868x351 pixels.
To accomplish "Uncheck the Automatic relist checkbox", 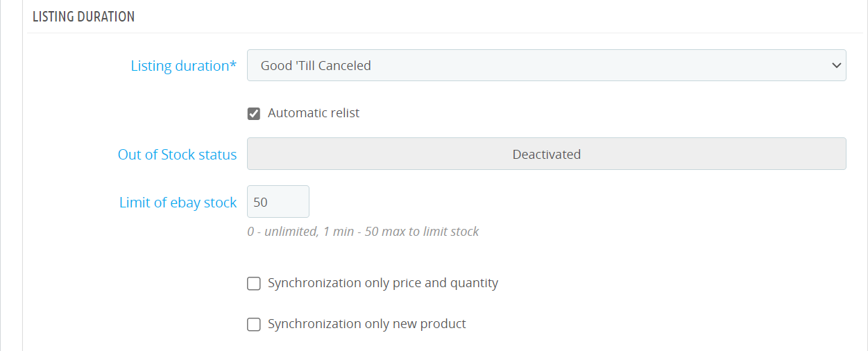I will (254, 113).
